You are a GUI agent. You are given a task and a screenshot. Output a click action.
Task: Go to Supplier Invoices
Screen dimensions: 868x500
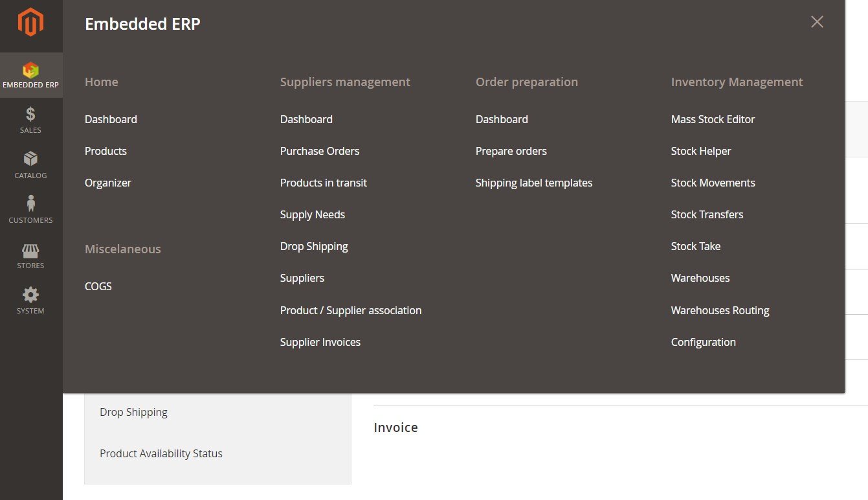(320, 342)
